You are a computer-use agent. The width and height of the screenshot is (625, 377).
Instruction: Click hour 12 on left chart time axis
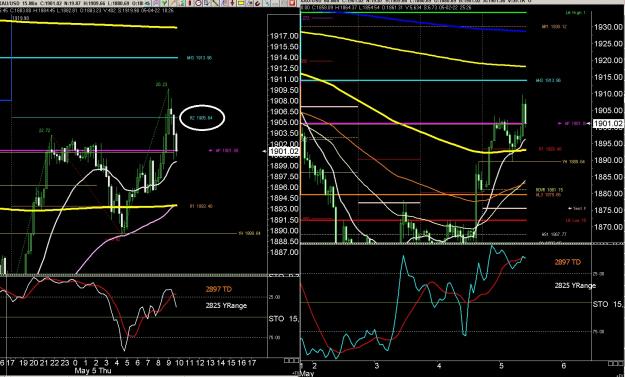click(x=200, y=363)
